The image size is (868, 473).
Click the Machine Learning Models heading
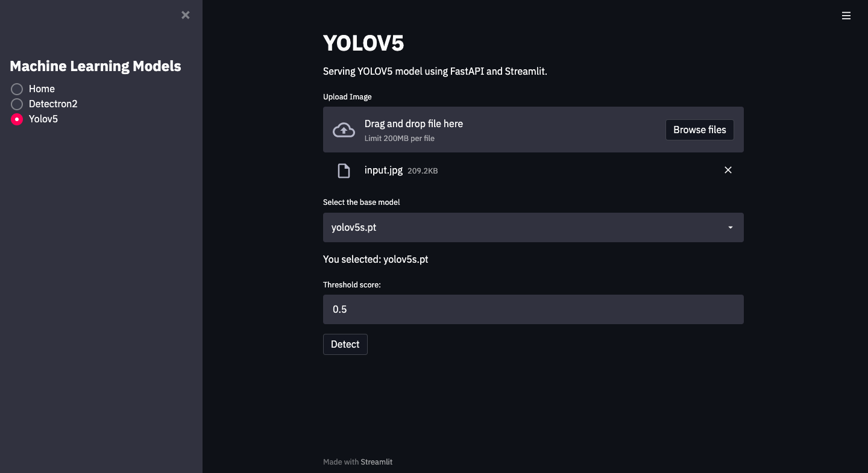pos(95,66)
